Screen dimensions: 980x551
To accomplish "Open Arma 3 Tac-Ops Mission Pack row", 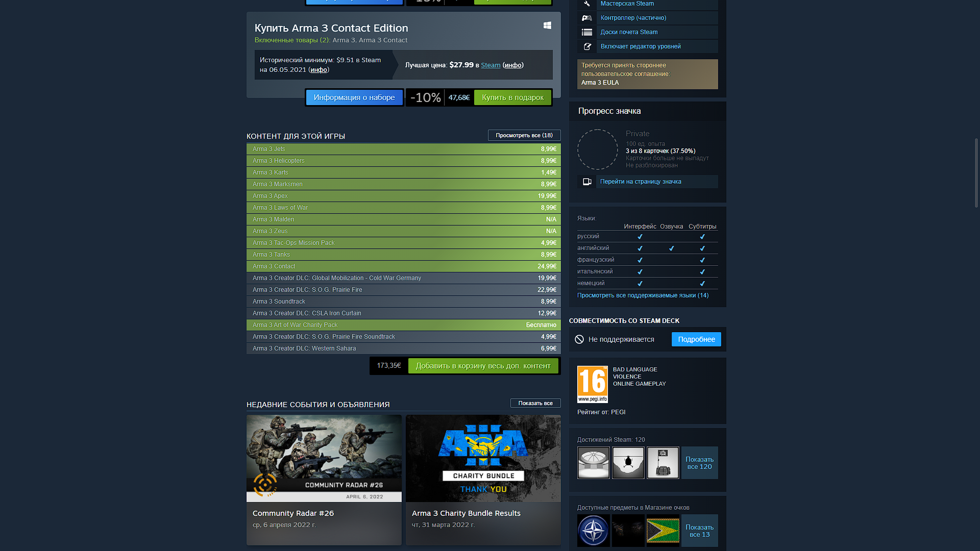I will point(404,243).
